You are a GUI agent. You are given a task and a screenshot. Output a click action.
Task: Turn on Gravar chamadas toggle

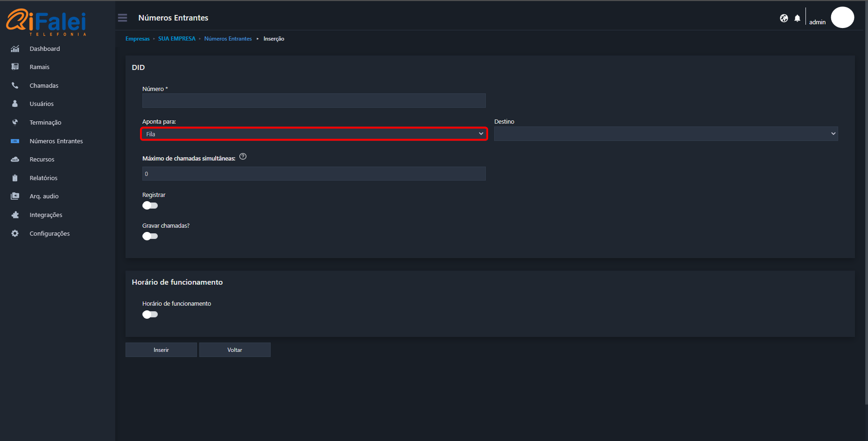pos(150,236)
